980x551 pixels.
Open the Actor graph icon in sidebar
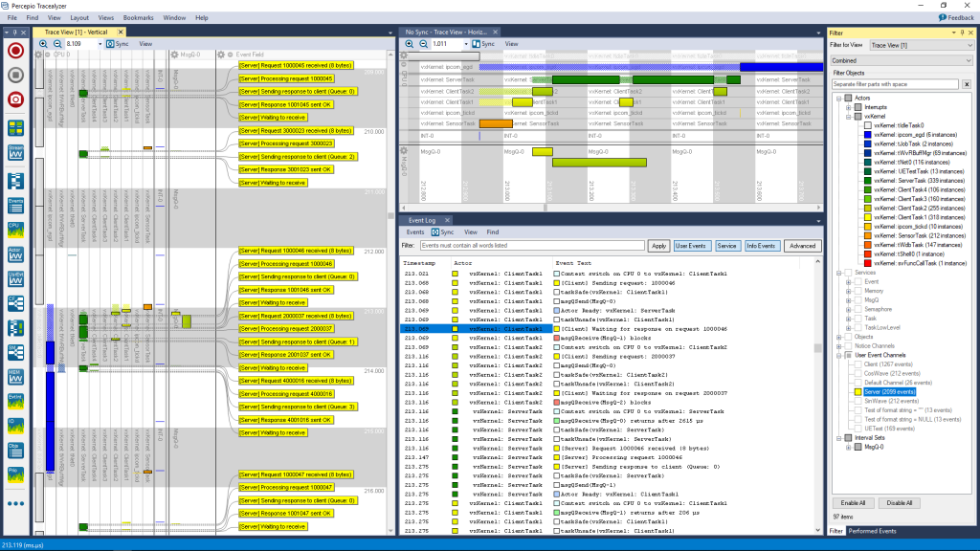(x=15, y=253)
